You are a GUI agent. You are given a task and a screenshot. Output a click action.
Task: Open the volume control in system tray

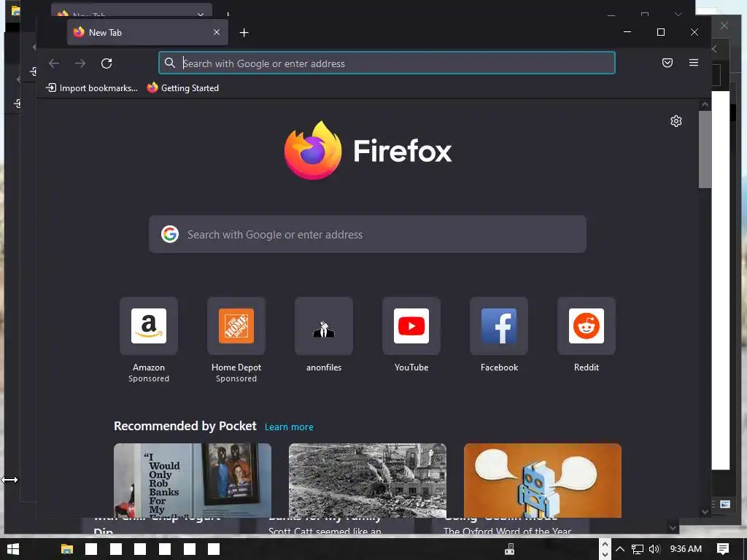654,549
